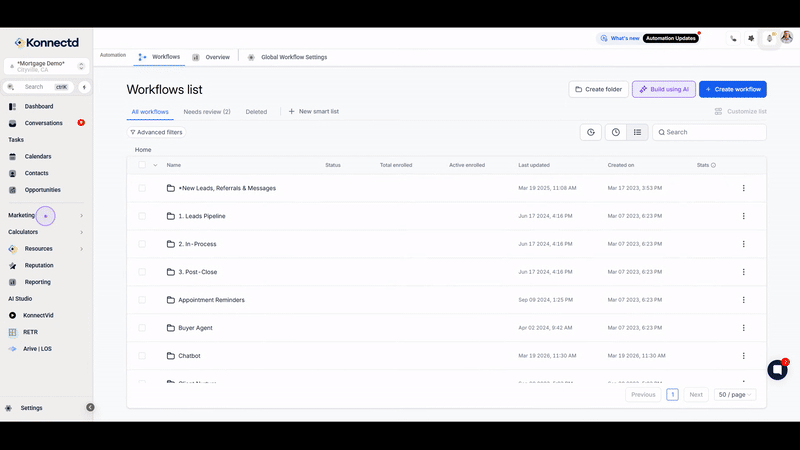Sort by Last updated column
Screen dimensions: 800x450
tap(534, 165)
